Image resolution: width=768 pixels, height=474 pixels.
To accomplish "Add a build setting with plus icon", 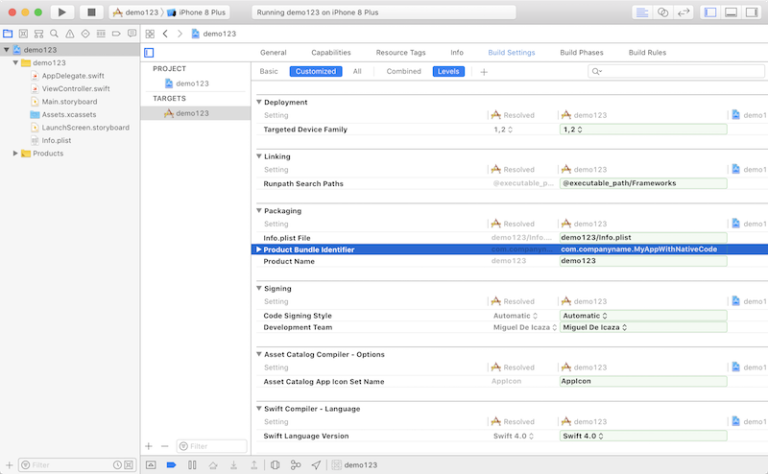I will click(484, 72).
